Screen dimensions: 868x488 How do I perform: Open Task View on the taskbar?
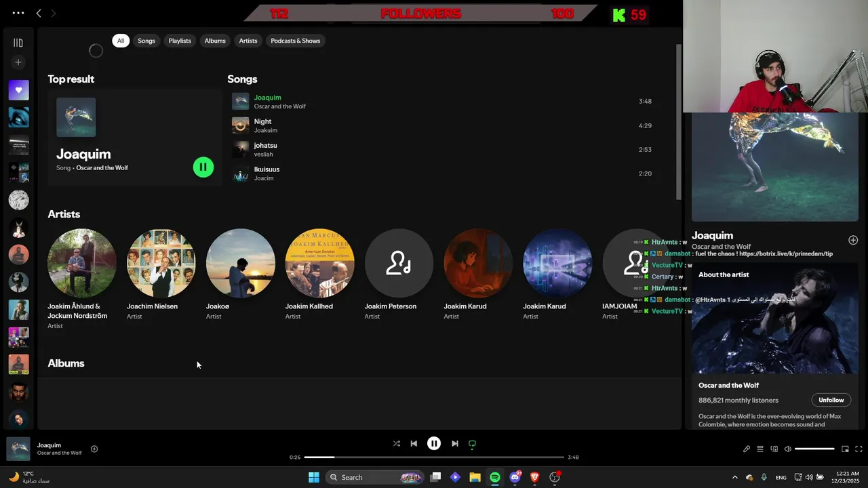coord(436,477)
